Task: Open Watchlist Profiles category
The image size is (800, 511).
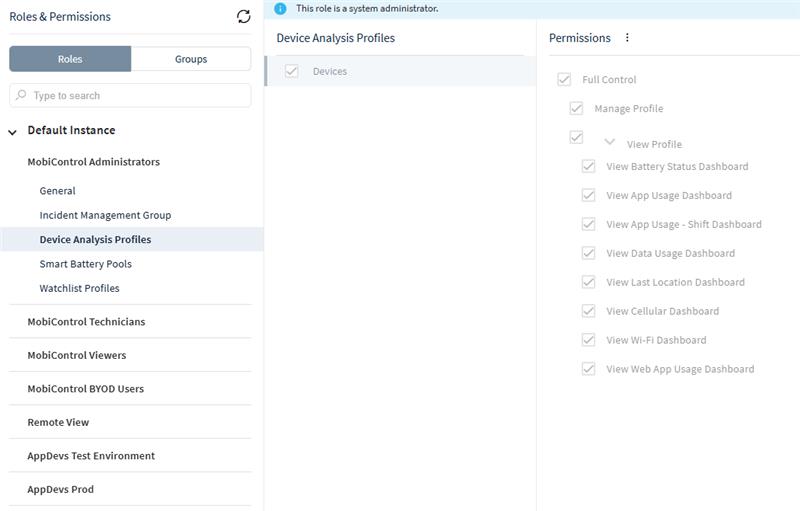Action: point(80,288)
